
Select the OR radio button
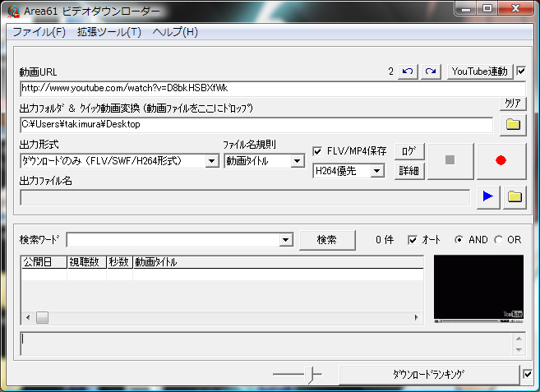[x=498, y=240]
